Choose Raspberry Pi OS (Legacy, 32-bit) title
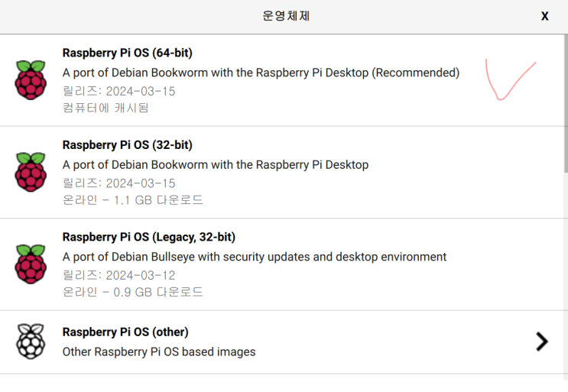Viewport: 568px width, 392px height. point(149,237)
